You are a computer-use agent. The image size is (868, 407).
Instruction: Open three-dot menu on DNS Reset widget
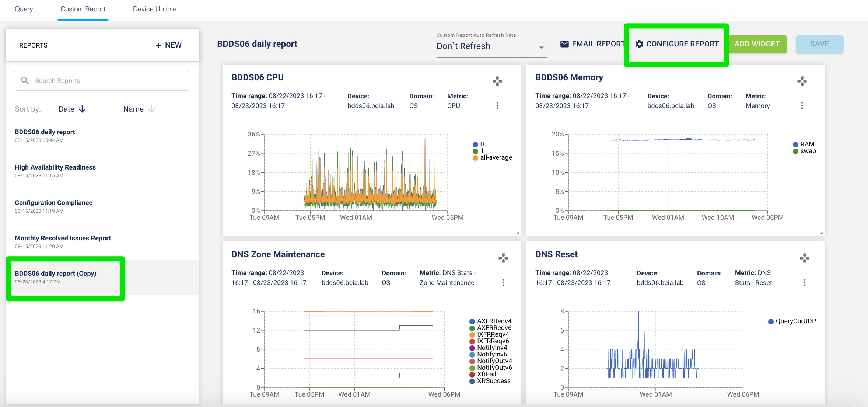[804, 282]
